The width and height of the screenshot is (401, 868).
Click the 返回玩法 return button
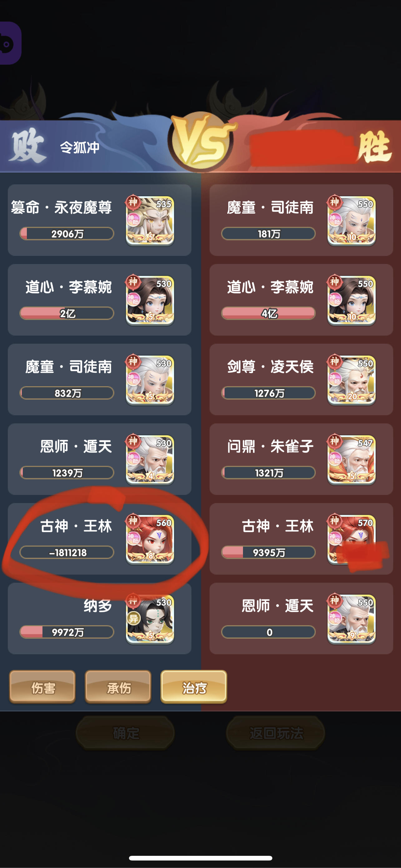point(276,732)
